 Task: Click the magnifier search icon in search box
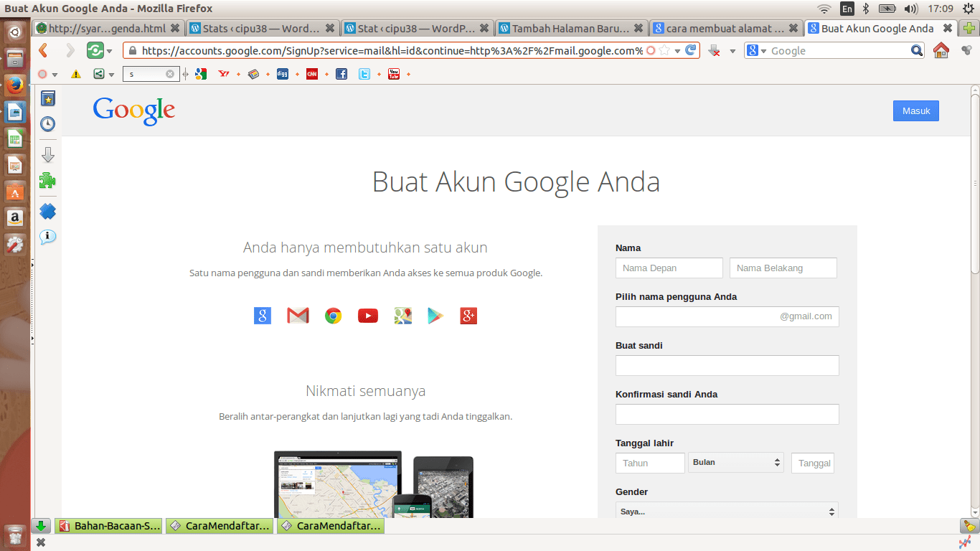[917, 50]
